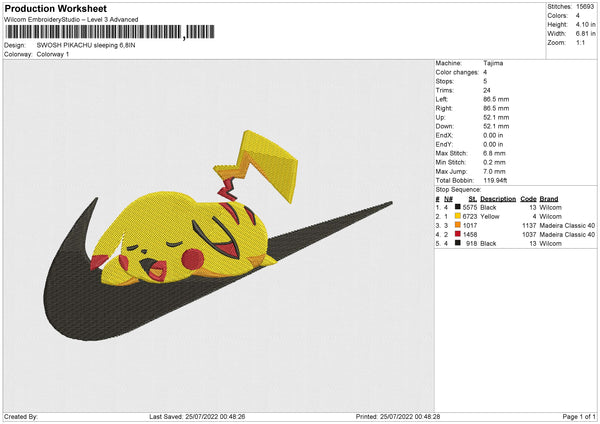
Task: Select the 'Down:' label
Action: pos(444,126)
